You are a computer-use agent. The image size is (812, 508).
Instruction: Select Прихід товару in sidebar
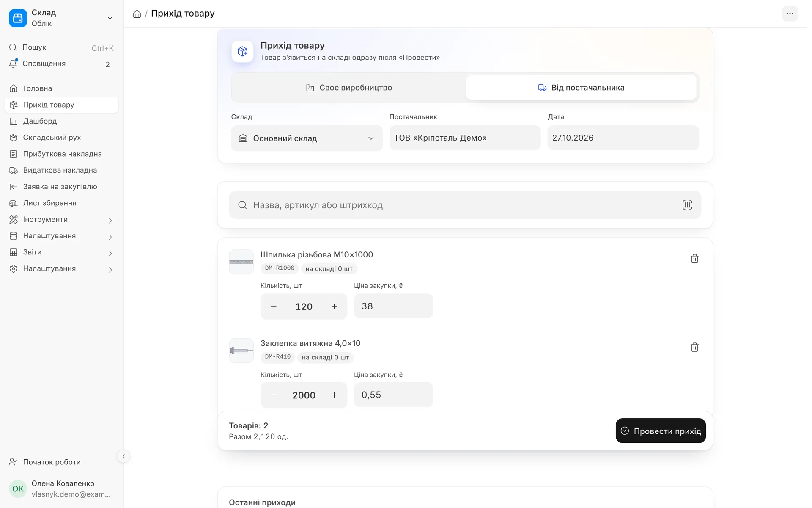point(62,105)
